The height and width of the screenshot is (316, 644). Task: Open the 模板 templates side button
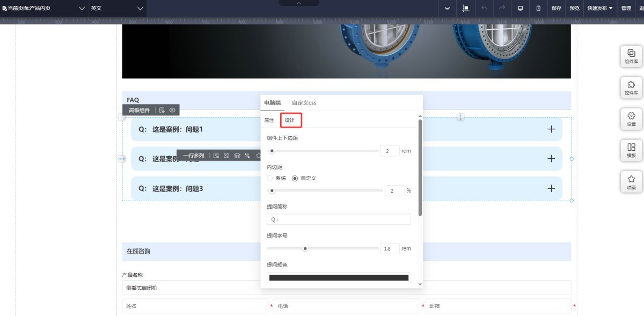pyautogui.click(x=632, y=150)
